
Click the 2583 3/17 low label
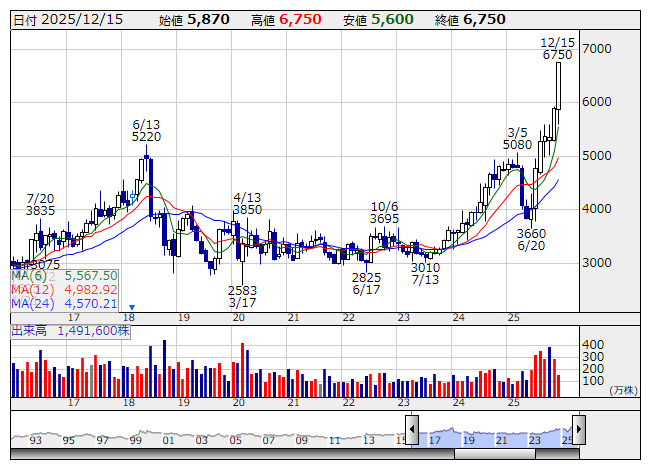point(242,296)
